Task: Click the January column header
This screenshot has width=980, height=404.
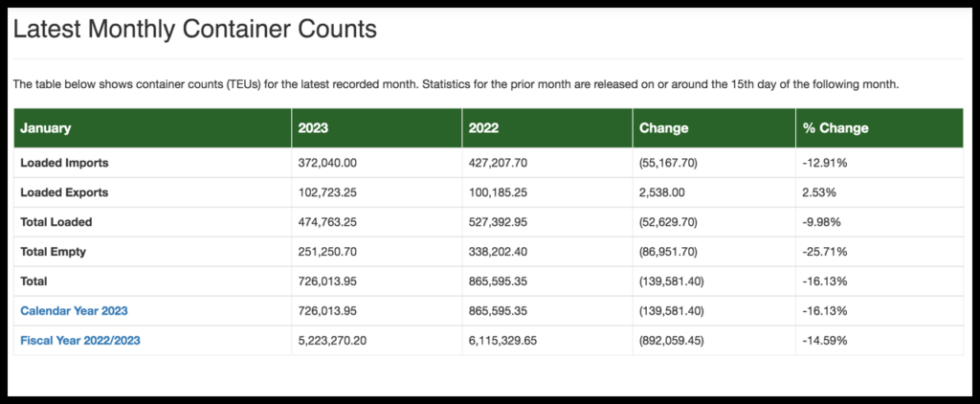Action: (45, 128)
